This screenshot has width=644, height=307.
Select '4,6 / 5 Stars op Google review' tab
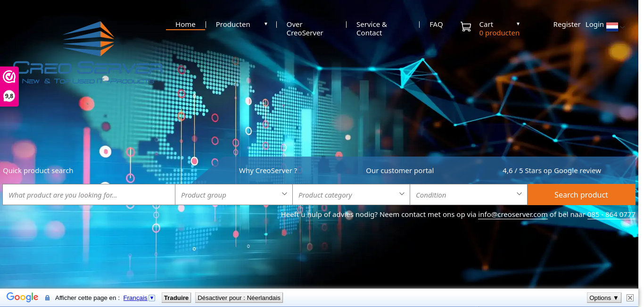[x=552, y=171]
